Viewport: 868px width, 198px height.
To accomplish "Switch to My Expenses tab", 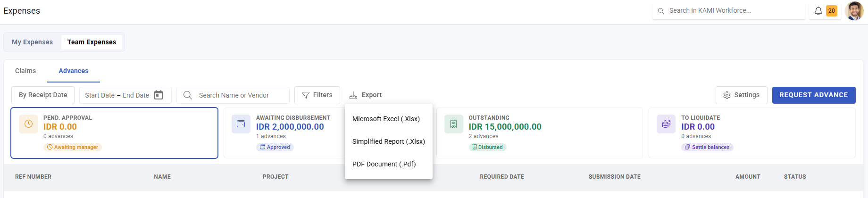I will click(x=33, y=42).
